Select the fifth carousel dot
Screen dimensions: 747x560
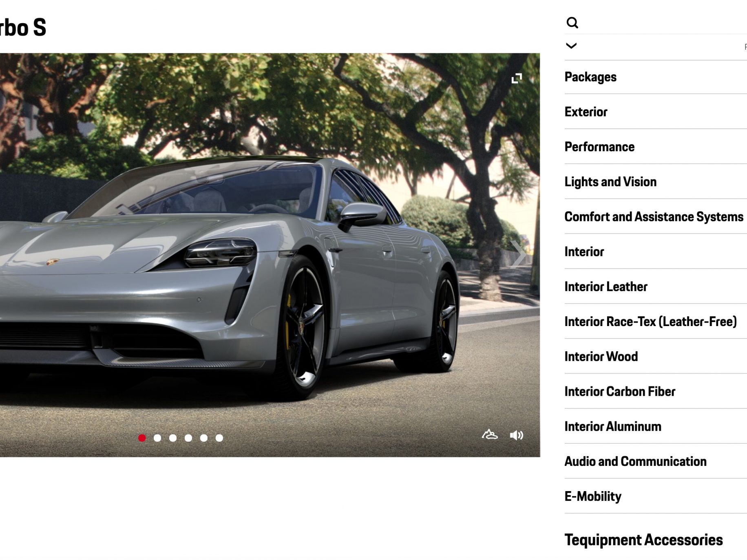pyautogui.click(x=204, y=438)
